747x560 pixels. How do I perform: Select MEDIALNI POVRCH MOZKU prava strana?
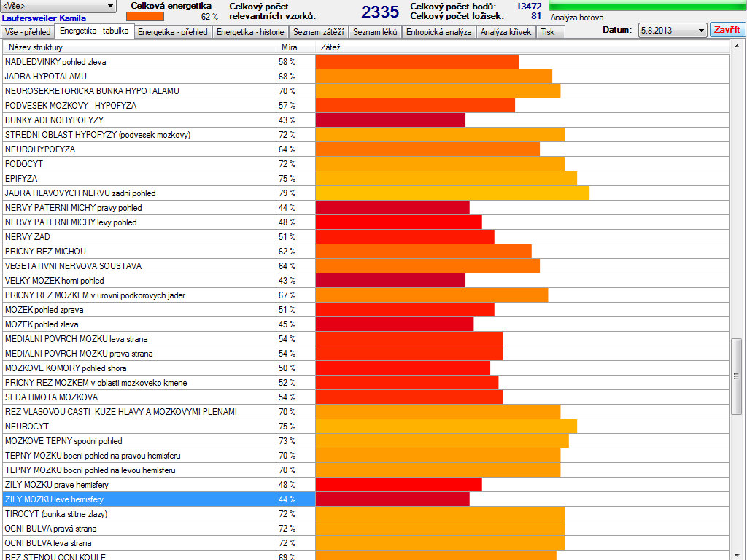coord(366,354)
